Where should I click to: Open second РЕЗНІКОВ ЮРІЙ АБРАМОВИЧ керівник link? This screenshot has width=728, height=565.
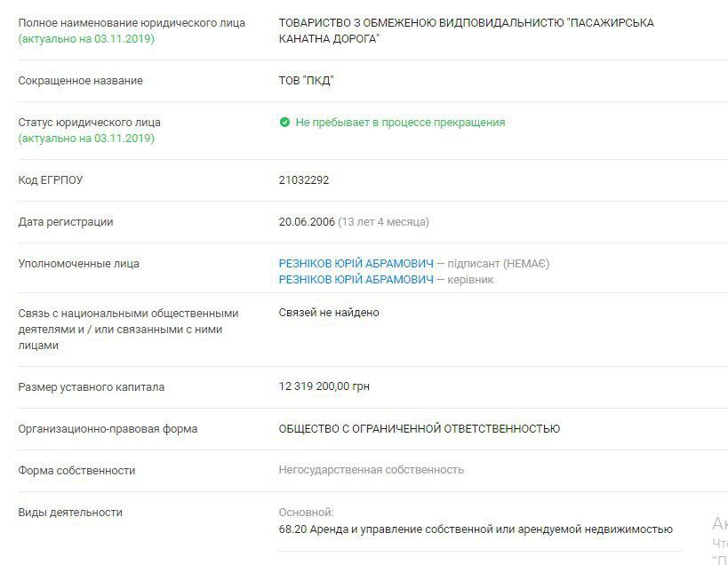356,280
